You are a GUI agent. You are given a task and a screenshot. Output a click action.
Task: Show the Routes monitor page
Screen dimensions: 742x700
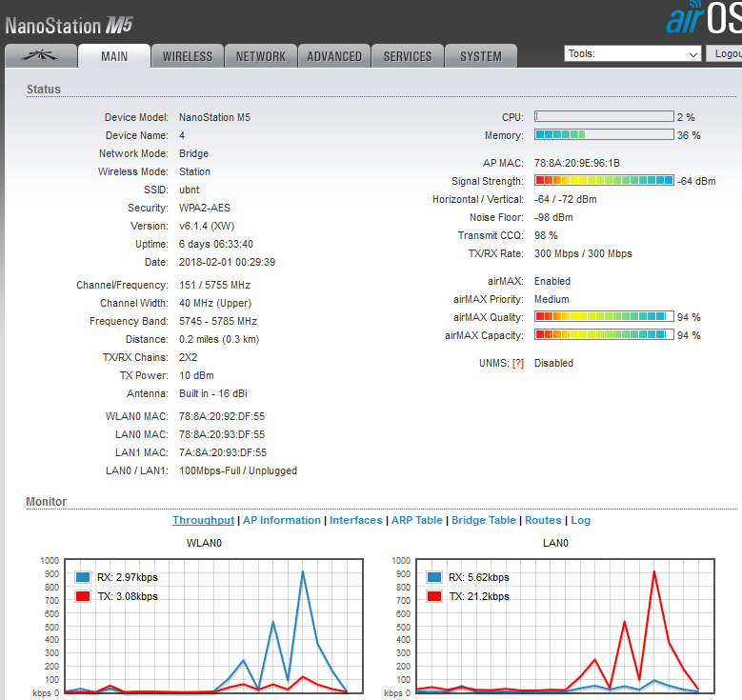click(543, 520)
